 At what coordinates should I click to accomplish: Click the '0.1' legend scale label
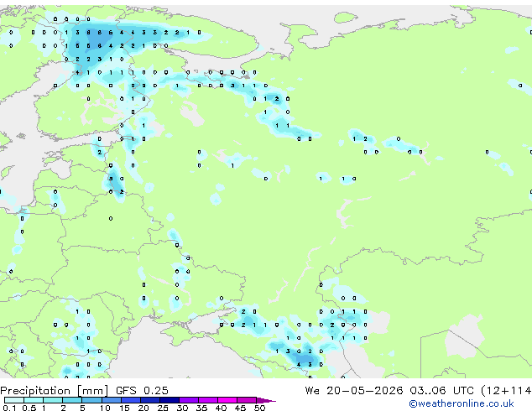(x=9, y=408)
